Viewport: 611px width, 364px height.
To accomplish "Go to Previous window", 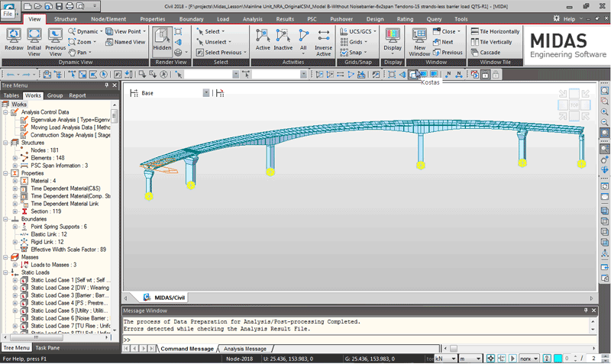I will point(448,52).
